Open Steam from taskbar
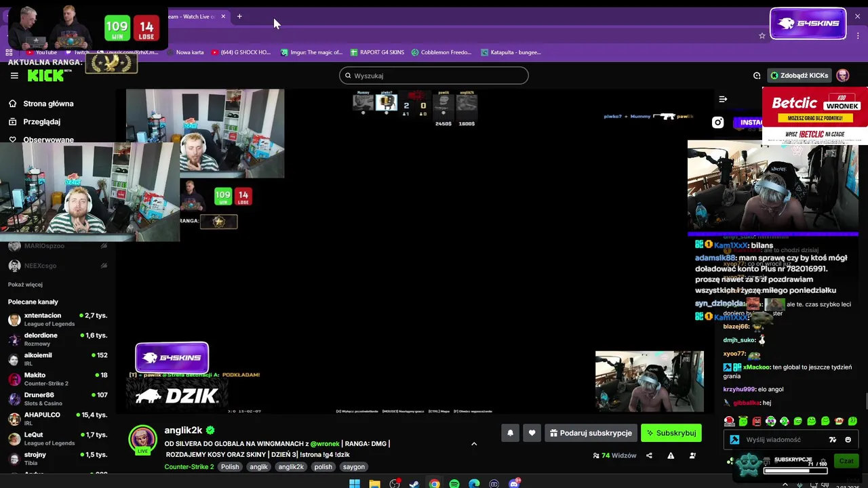Screen dimensions: 868x488 pyautogui.click(x=414, y=483)
